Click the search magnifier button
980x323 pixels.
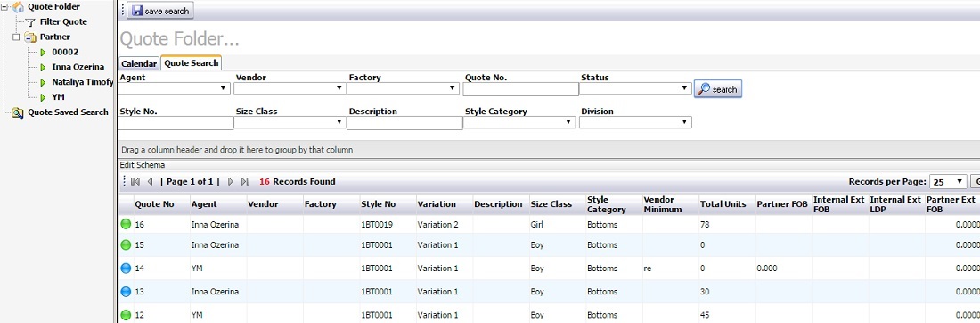click(717, 89)
